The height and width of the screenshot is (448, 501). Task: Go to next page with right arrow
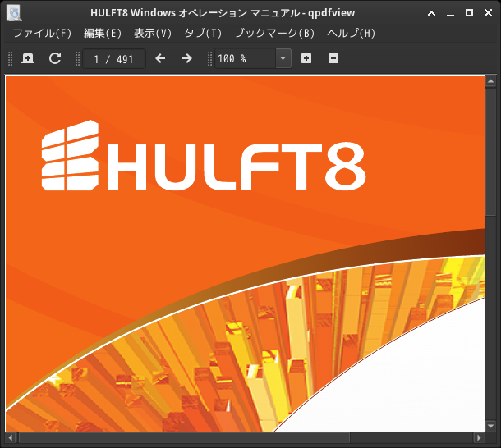pyautogui.click(x=186, y=58)
